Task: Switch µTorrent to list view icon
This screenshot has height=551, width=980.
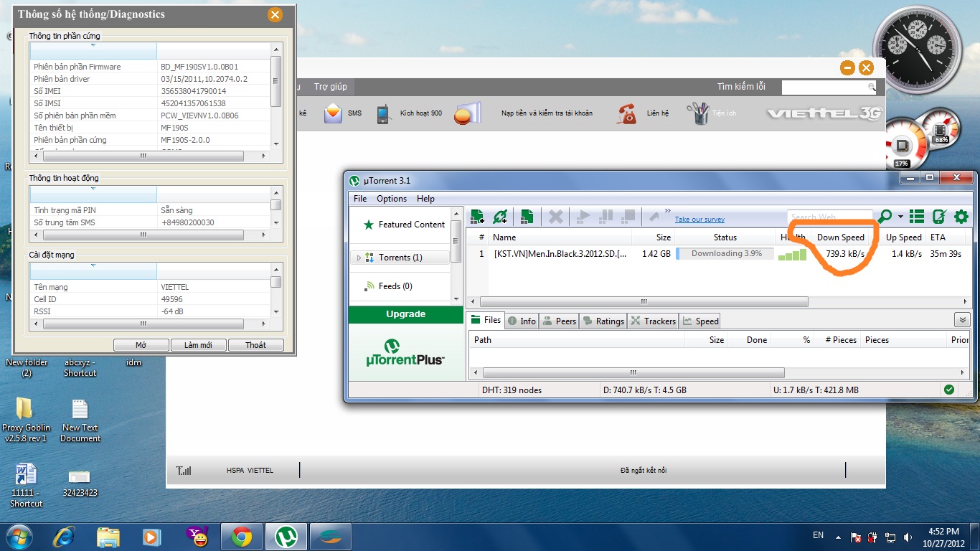Action: point(917,216)
